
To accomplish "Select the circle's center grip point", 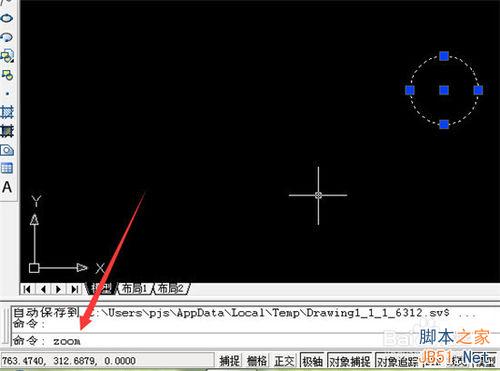I will pos(444,90).
